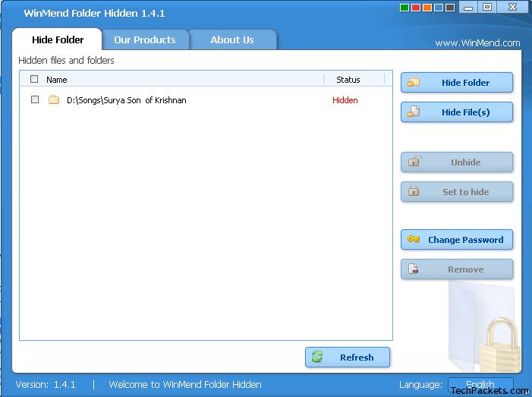Apply the red theme color swatch
Screen dimensions: 532x397
416,8
